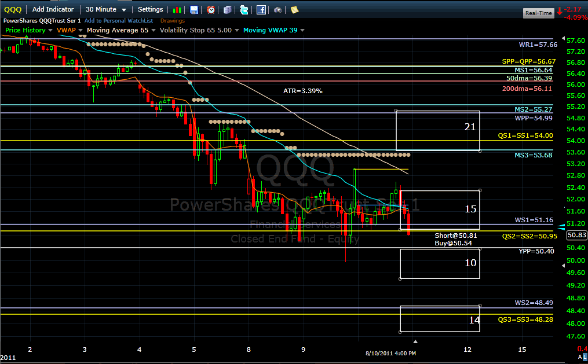Viewport: 588px width, 364px height.
Task: Select the 'WR1=57.66' level label
Action: pos(538,45)
